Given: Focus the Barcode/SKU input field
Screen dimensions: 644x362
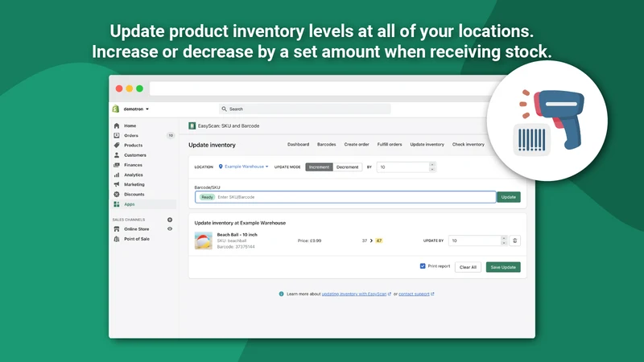Looking at the screenshot, I should 345,197.
